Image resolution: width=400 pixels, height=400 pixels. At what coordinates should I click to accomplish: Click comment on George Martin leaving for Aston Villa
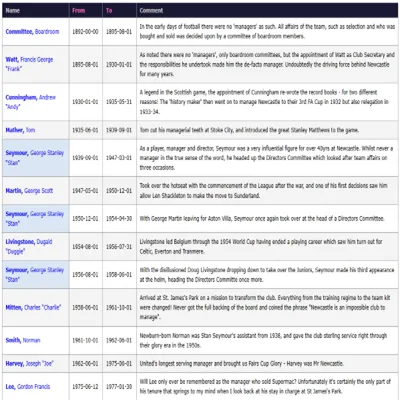pos(262,219)
